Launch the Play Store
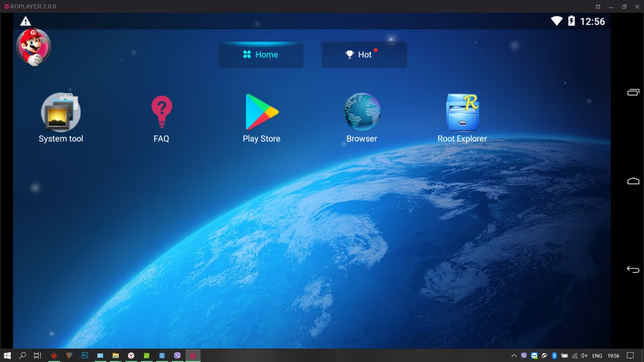644x362 pixels. tap(262, 113)
